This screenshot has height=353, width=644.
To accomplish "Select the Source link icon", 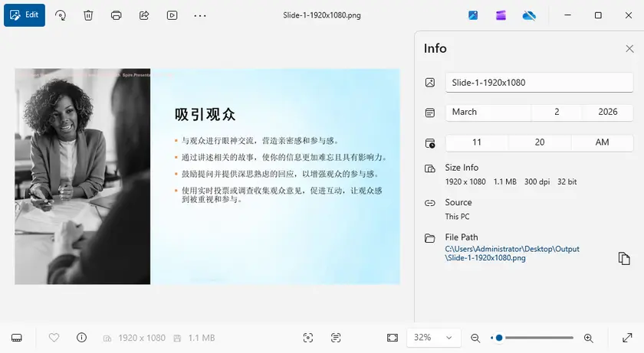I will pos(430,203).
